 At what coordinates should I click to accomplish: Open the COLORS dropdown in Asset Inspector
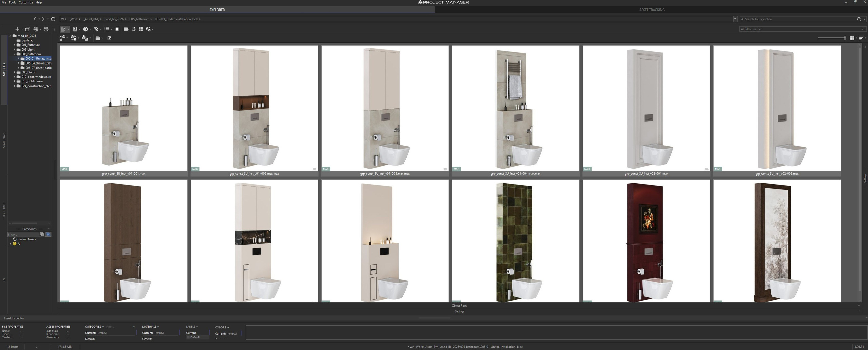pyautogui.click(x=222, y=327)
